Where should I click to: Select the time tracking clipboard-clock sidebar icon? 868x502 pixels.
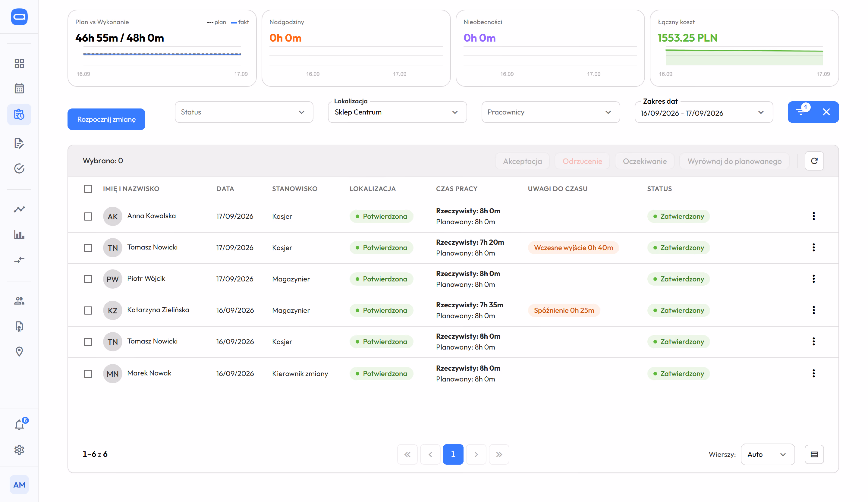pyautogui.click(x=19, y=114)
